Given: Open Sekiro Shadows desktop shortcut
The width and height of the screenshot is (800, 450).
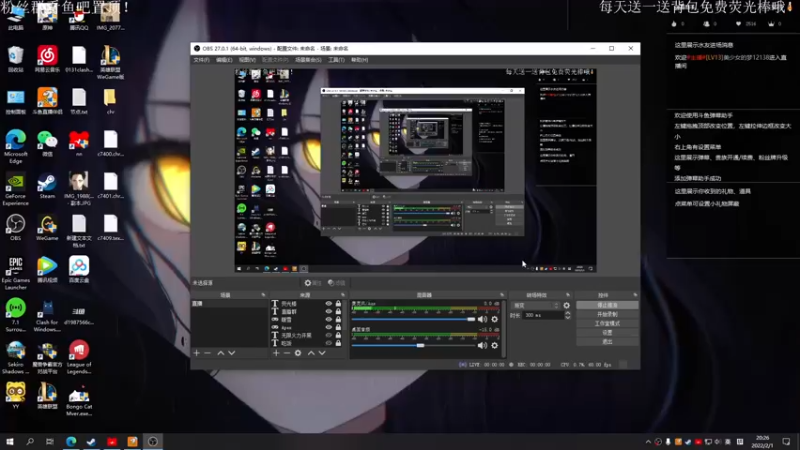Looking at the screenshot, I should coord(15,358).
